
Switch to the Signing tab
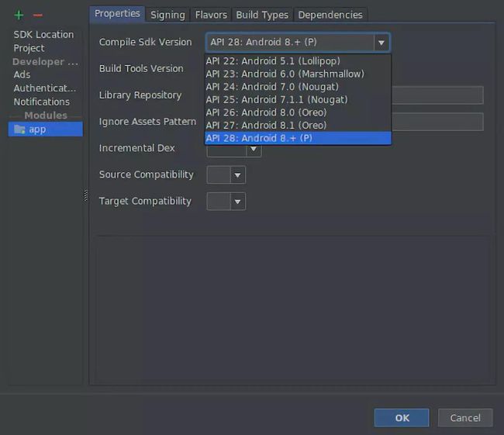[167, 15]
